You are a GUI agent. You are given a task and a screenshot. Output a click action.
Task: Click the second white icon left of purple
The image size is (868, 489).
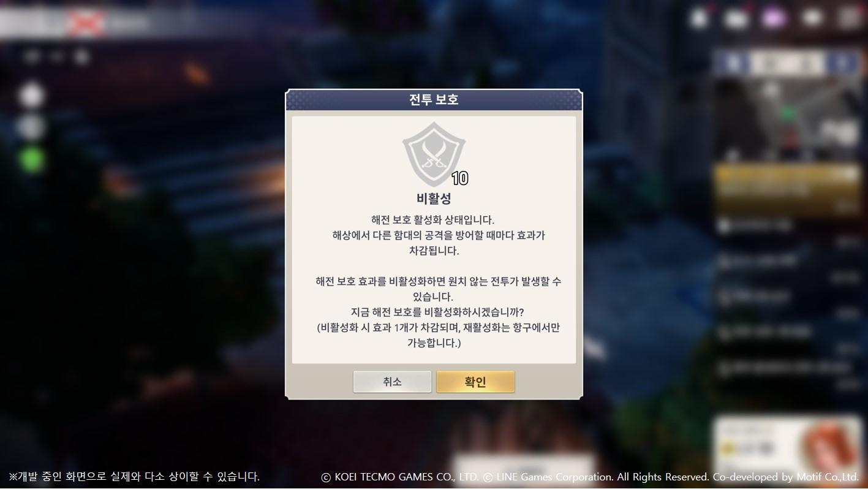[736, 19]
